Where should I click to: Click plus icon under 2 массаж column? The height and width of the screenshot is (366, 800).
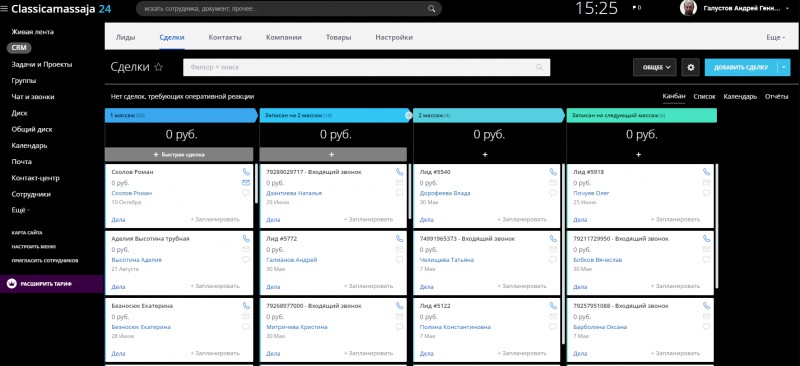click(485, 155)
